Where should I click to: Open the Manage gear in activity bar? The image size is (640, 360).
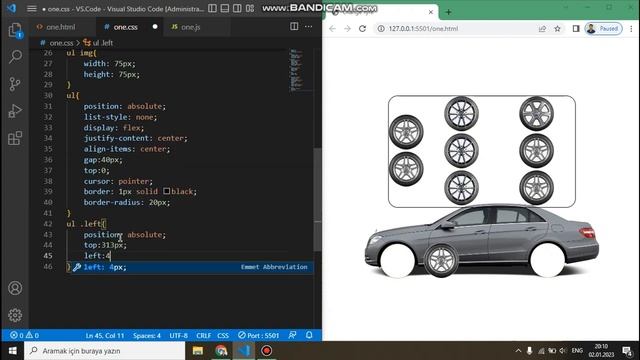(15, 315)
